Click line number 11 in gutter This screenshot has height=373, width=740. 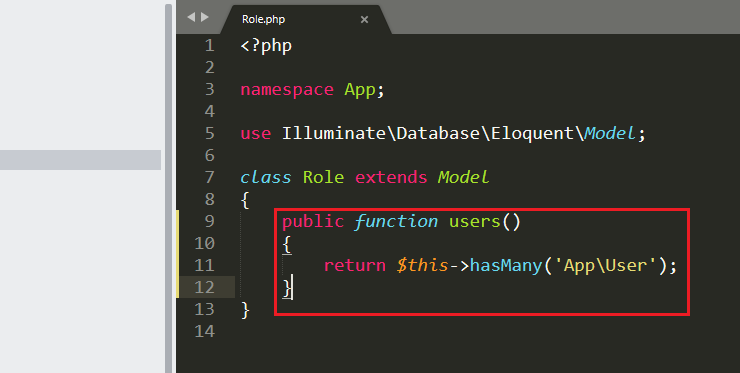coord(204,265)
